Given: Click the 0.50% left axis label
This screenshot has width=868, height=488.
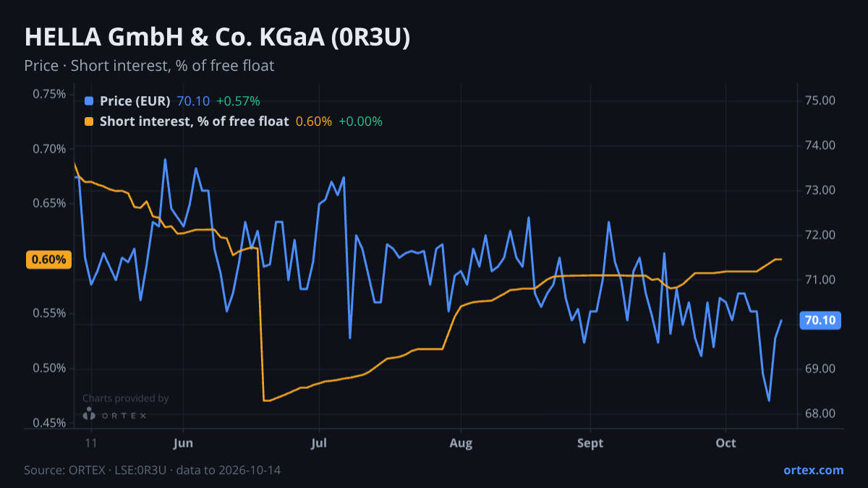Looking at the screenshot, I should (49, 369).
